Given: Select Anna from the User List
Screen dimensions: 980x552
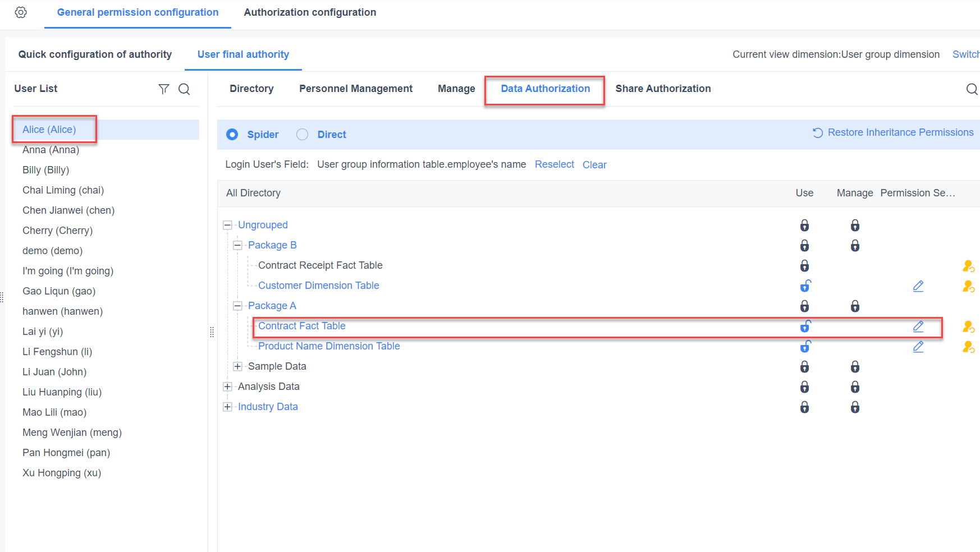Looking at the screenshot, I should click(51, 149).
